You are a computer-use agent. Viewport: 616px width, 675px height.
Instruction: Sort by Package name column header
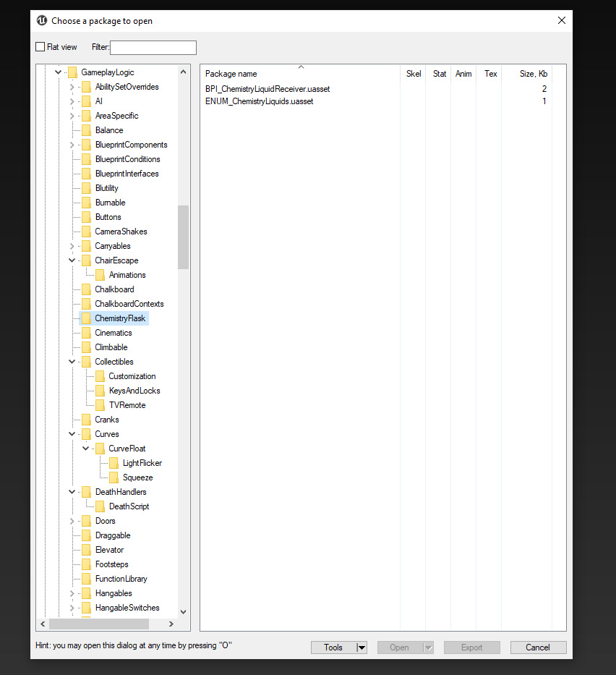pyautogui.click(x=300, y=74)
